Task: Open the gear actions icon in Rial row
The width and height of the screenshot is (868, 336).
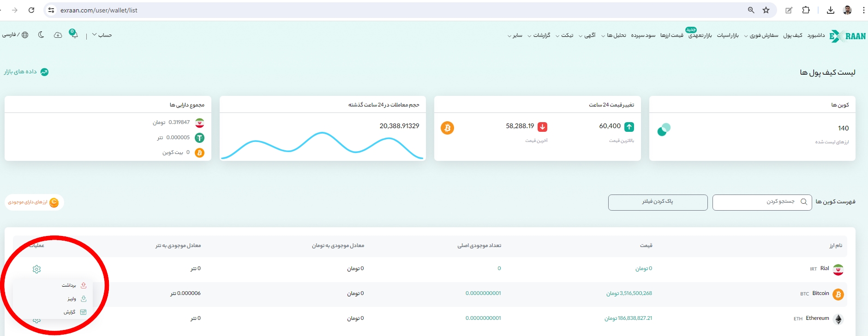Action: click(x=37, y=269)
